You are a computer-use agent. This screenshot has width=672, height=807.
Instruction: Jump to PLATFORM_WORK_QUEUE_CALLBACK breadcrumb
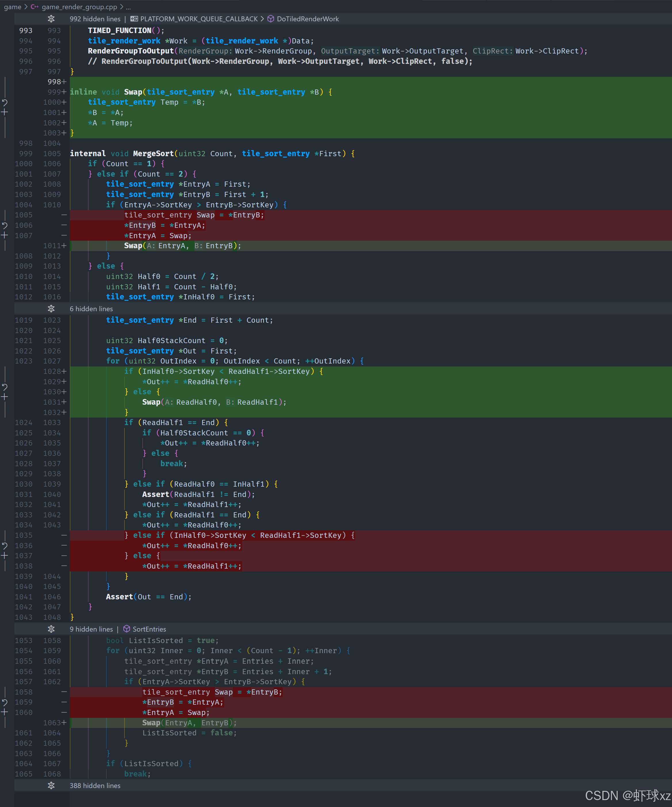click(x=199, y=19)
